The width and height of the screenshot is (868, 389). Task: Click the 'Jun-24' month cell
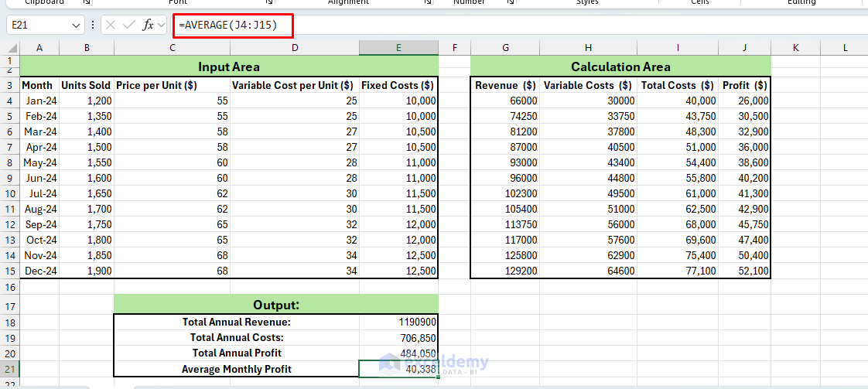(39, 178)
